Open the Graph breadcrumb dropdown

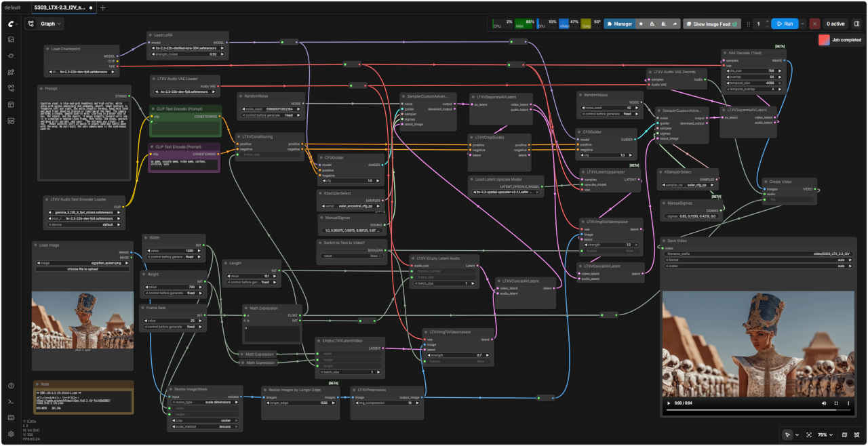click(52, 24)
